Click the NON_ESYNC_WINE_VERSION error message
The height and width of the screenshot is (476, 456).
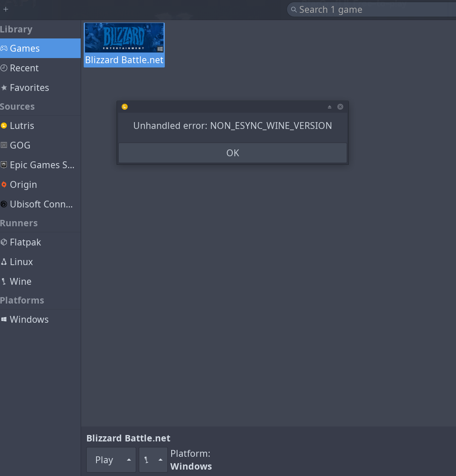(x=233, y=126)
